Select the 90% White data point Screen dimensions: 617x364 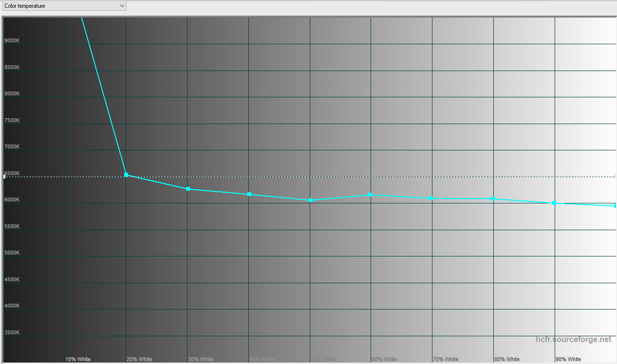point(554,203)
